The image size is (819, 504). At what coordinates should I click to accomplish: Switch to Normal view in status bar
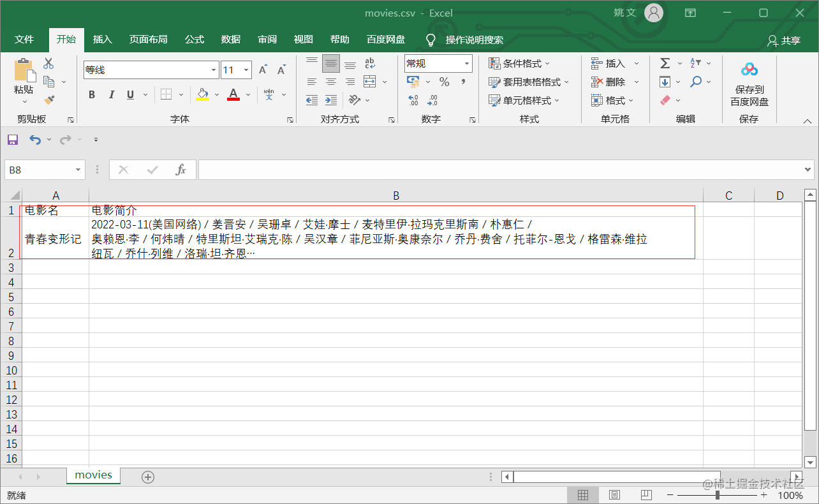tap(583, 495)
